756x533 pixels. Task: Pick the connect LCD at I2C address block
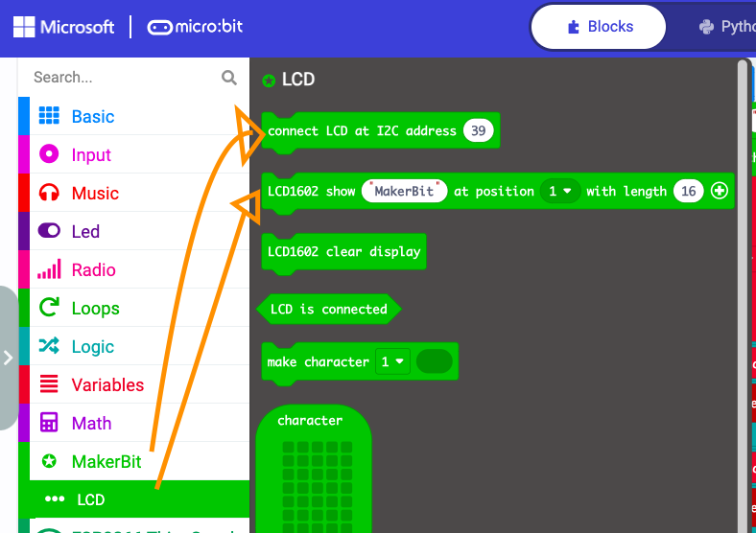point(381,131)
